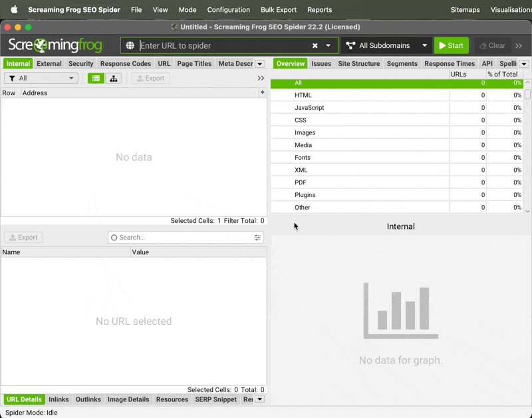Viewport: 532px width, 418px height.
Task: Select the Inlinks bottom tab
Action: 59,399
